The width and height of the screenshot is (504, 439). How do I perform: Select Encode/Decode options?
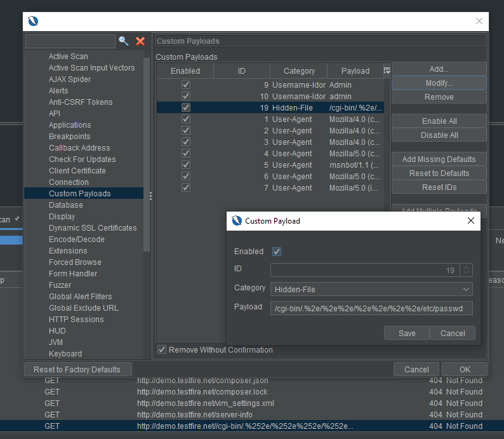point(77,240)
